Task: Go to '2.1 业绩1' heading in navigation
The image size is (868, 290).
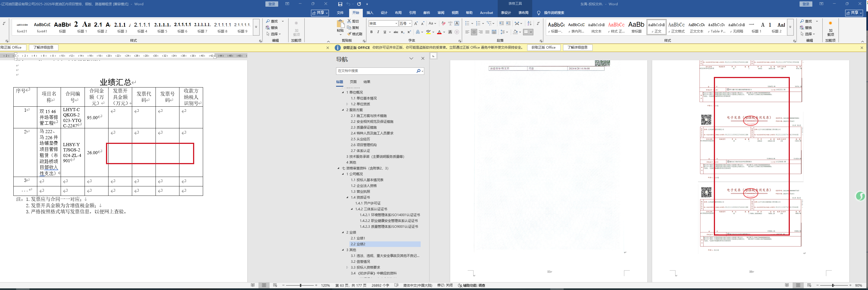Action: [357, 238]
